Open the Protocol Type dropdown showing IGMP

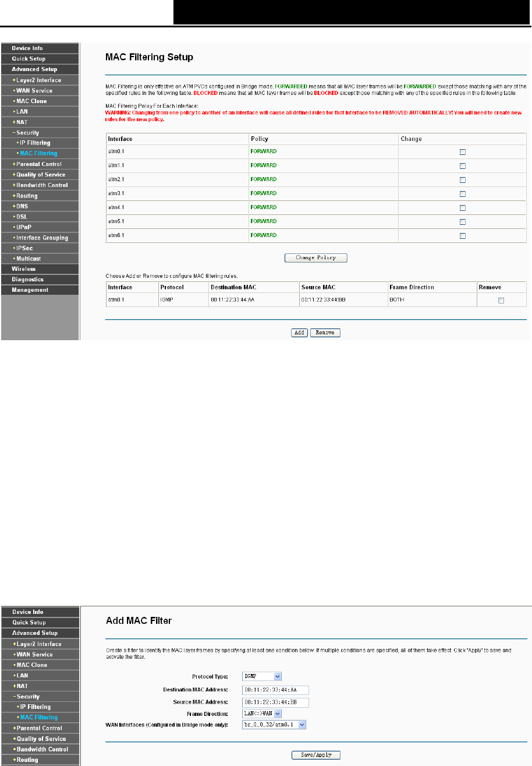tap(262, 676)
